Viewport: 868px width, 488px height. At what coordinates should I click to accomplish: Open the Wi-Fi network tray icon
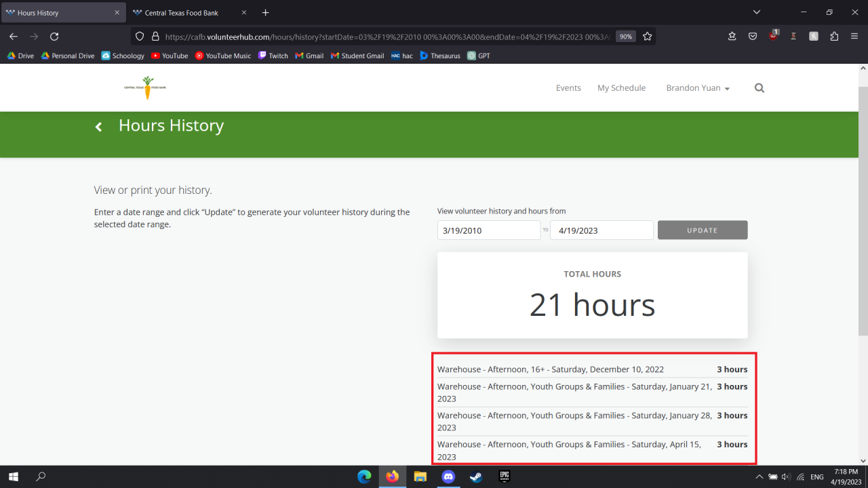tap(801, 476)
